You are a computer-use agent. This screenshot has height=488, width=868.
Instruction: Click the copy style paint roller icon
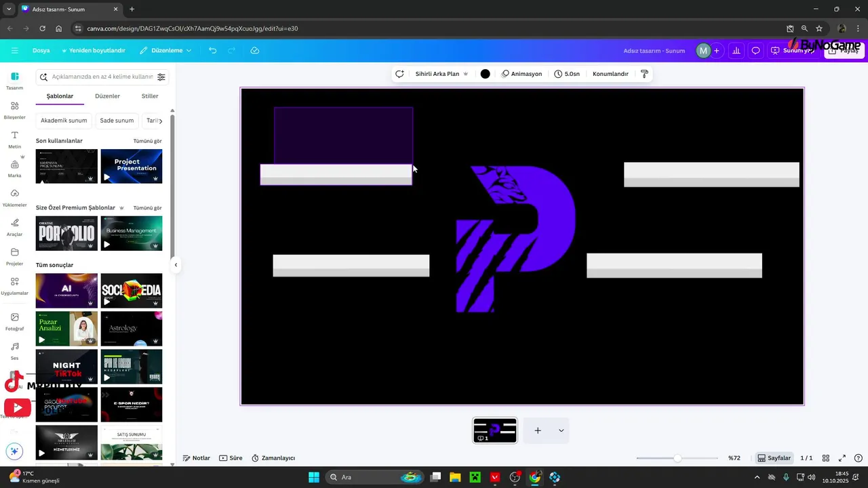[x=644, y=74]
